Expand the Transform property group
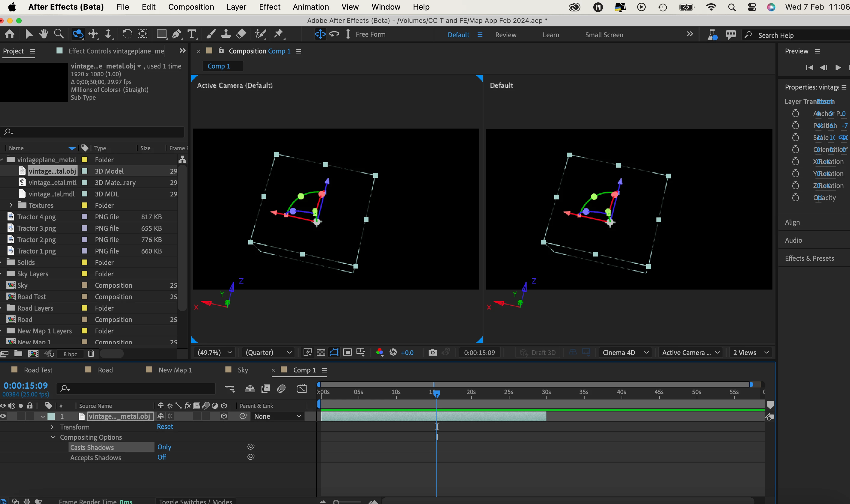 click(52, 427)
